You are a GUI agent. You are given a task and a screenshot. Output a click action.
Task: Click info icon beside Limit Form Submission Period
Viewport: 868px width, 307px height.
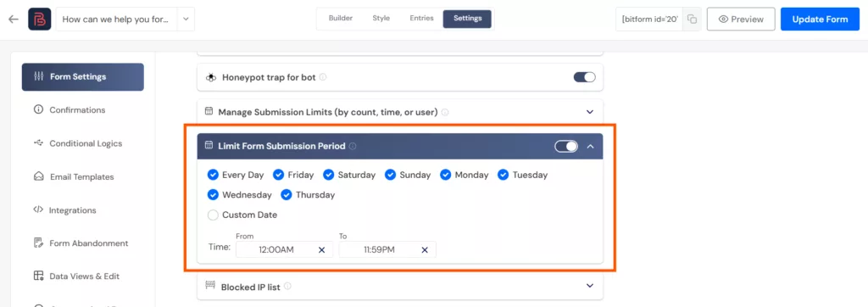(353, 147)
